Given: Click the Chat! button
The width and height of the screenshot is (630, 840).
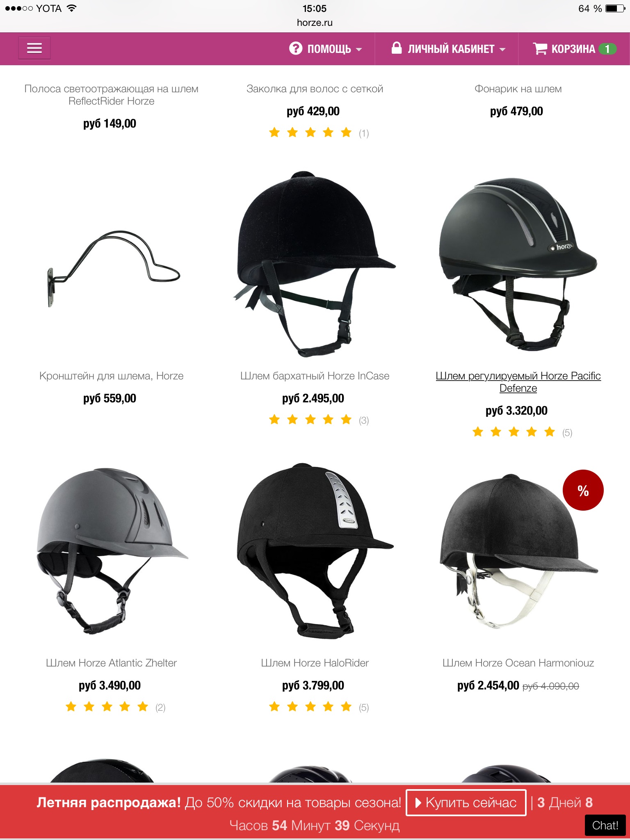Looking at the screenshot, I should coord(605,825).
